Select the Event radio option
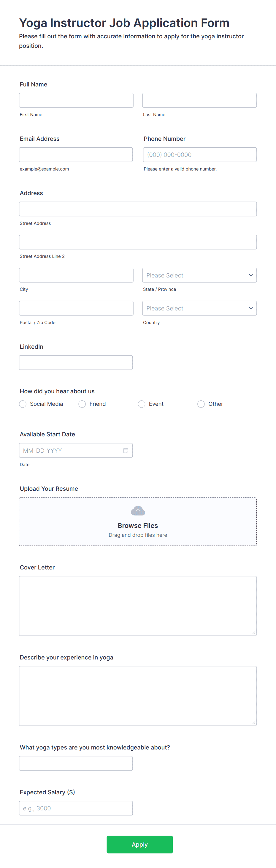Screen dimensions: 276x868 pyautogui.click(x=141, y=404)
